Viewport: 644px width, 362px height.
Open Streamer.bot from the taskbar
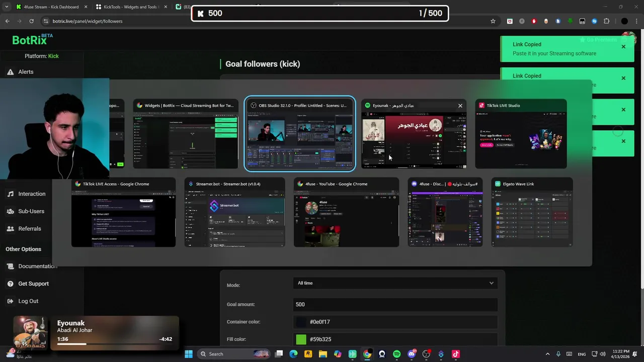441,354
